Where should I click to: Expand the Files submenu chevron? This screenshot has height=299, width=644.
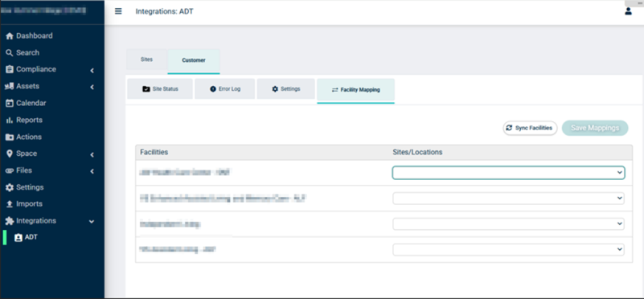point(92,171)
